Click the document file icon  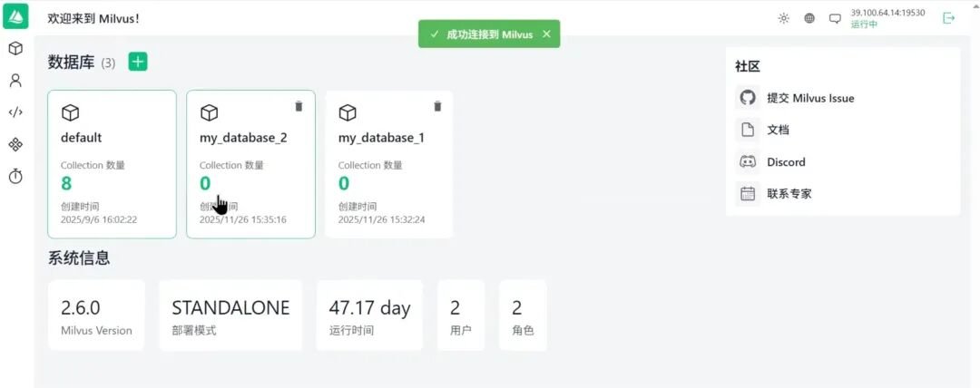coord(748,130)
